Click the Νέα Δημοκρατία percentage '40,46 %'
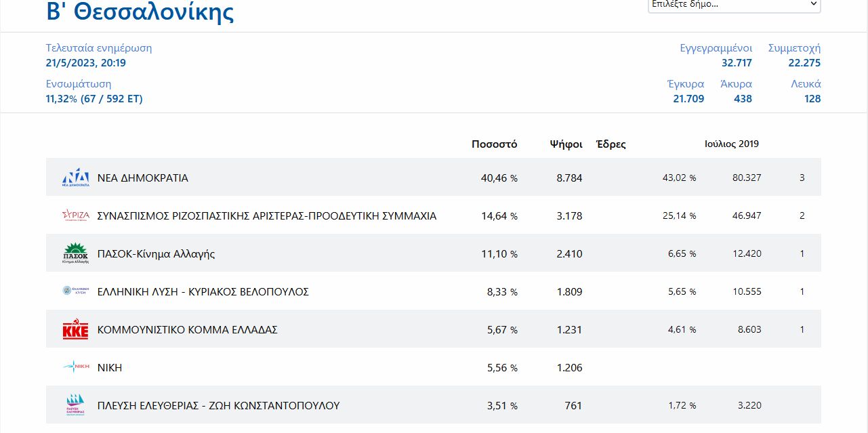The width and height of the screenshot is (868, 433). 499,178
